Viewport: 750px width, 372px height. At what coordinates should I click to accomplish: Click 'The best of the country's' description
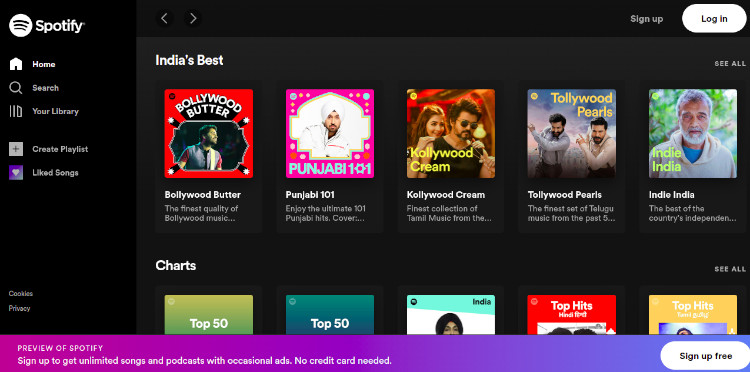[x=693, y=213]
